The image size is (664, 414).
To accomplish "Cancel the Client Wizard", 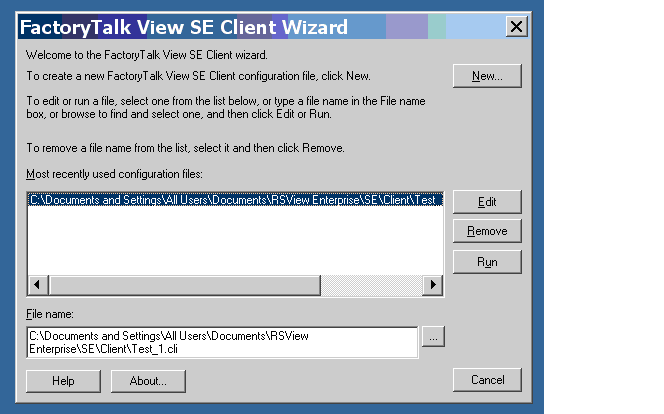I will [487, 380].
